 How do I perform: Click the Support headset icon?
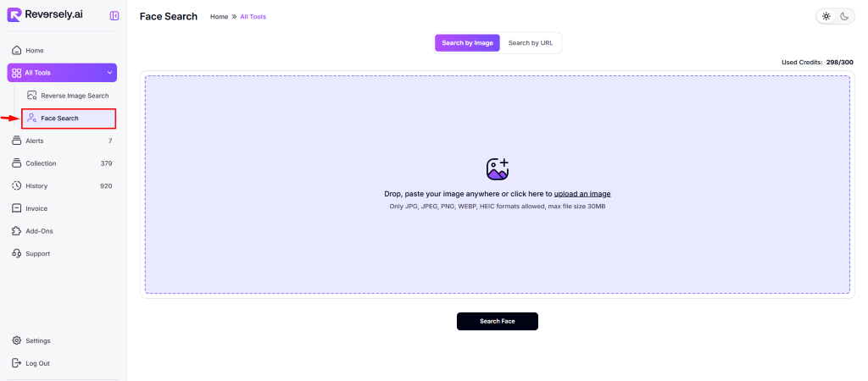click(17, 253)
